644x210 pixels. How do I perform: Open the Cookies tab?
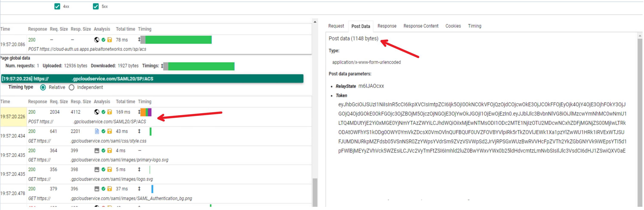coord(453,26)
